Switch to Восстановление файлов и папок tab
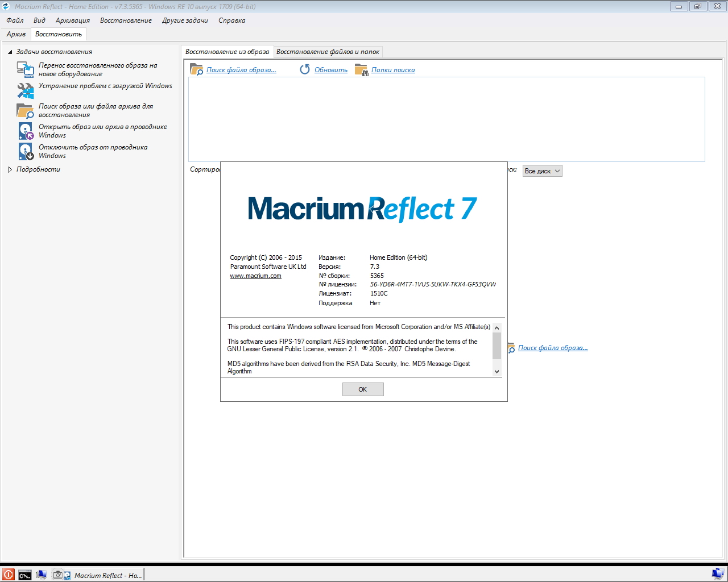728x582 pixels. pyautogui.click(x=328, y=52)
